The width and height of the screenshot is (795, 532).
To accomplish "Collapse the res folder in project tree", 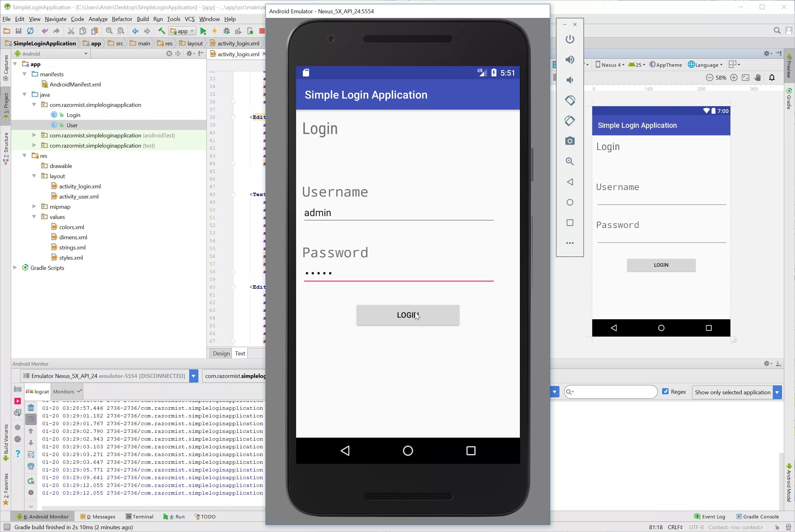I will [x=24, y=156].
